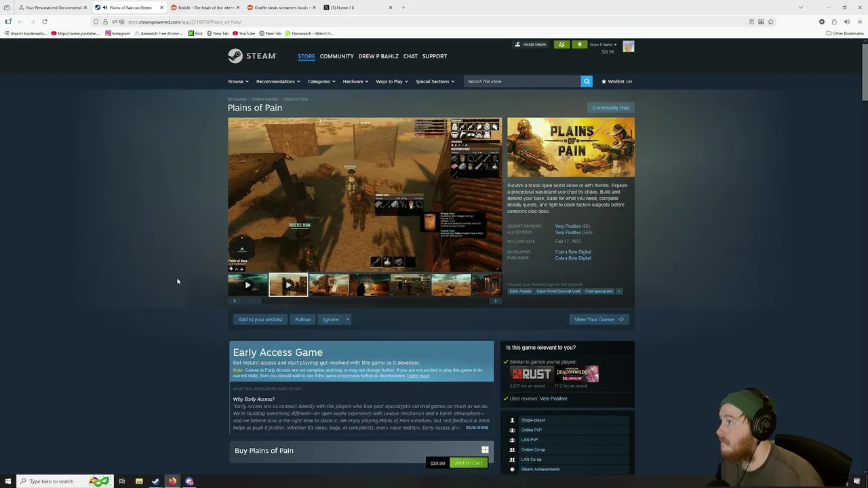Select the first video thumbnail
Image resolution: width=868 pixels, height=488 pixels.
248,285
